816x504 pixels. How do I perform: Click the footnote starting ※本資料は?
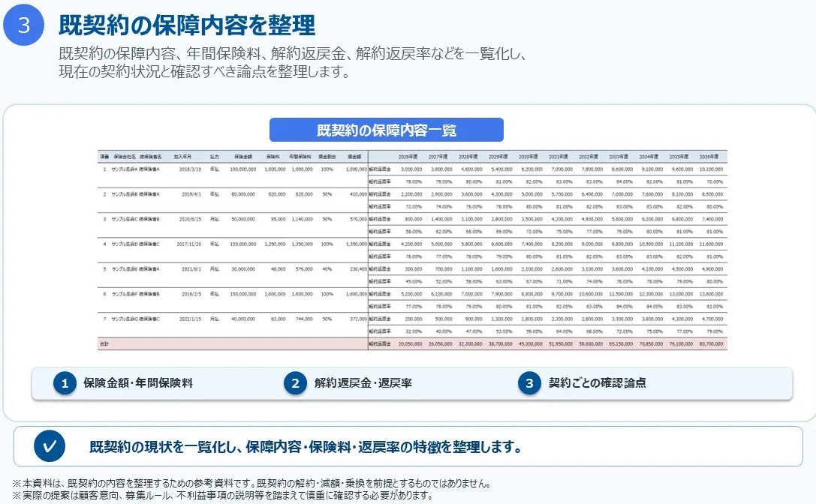tap(252, 483)
